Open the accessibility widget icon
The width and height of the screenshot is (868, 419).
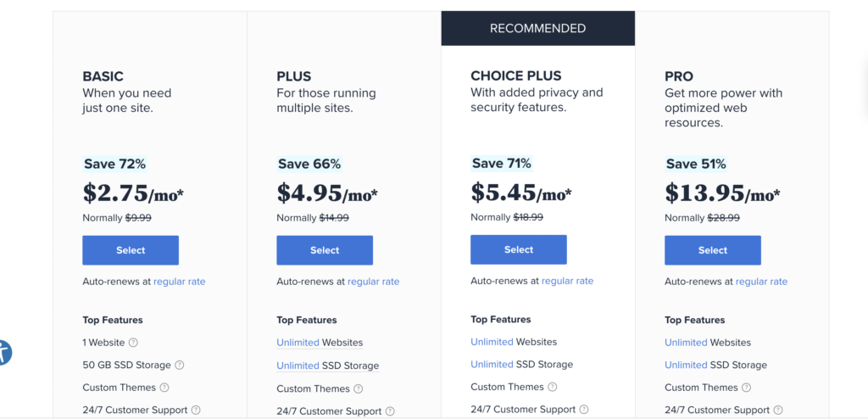point(4,352)
